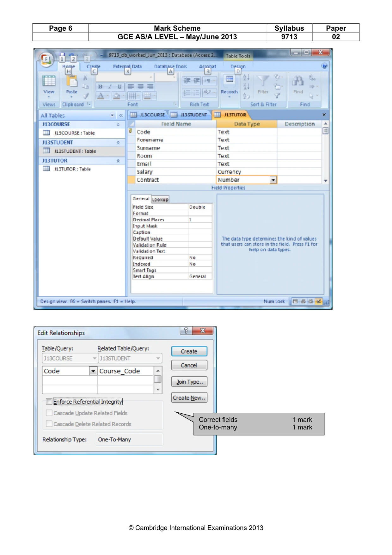392x555 pixels.
Task: Click the Format Painter brush icon
Action: (x=86, y=96)
